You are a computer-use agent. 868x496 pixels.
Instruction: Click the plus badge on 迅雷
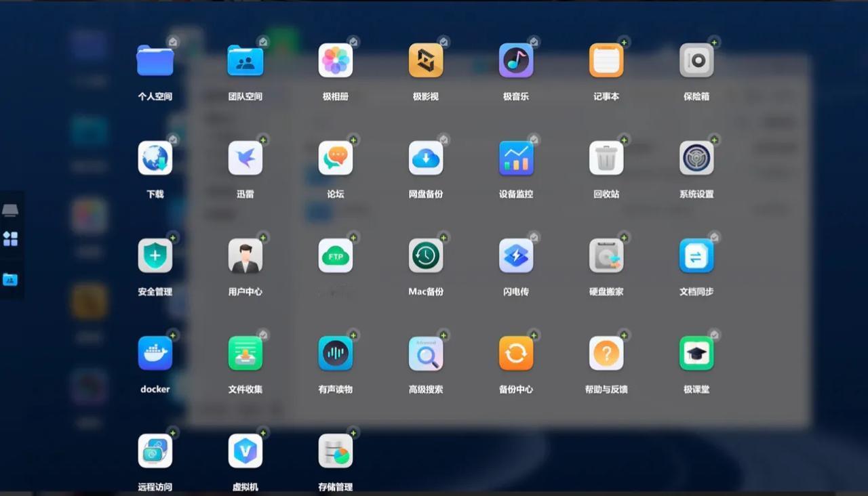263,140
